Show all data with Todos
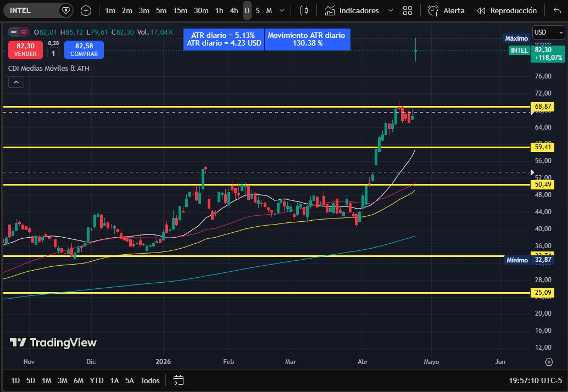 pyautogui.click(x=150, y=380)
